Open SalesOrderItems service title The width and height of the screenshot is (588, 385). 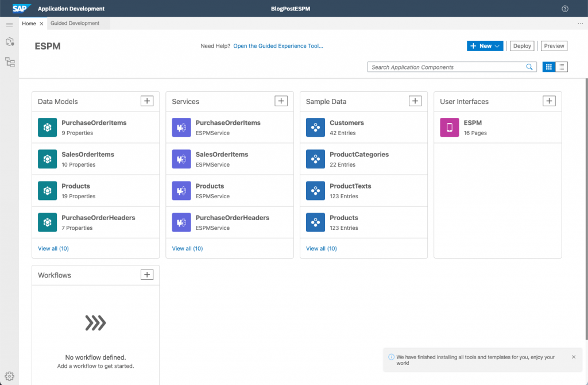click(222, 154)
